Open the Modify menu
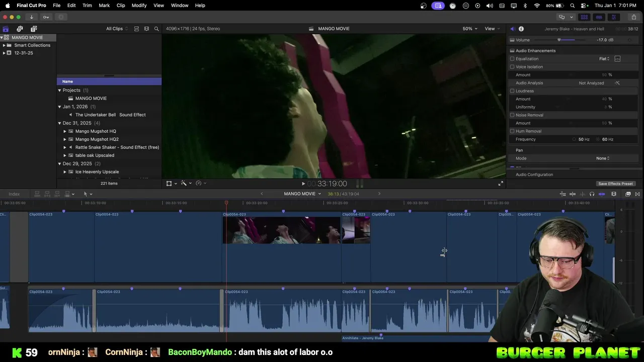The width and height of the screenshot is (644, 362). (139, 6)
